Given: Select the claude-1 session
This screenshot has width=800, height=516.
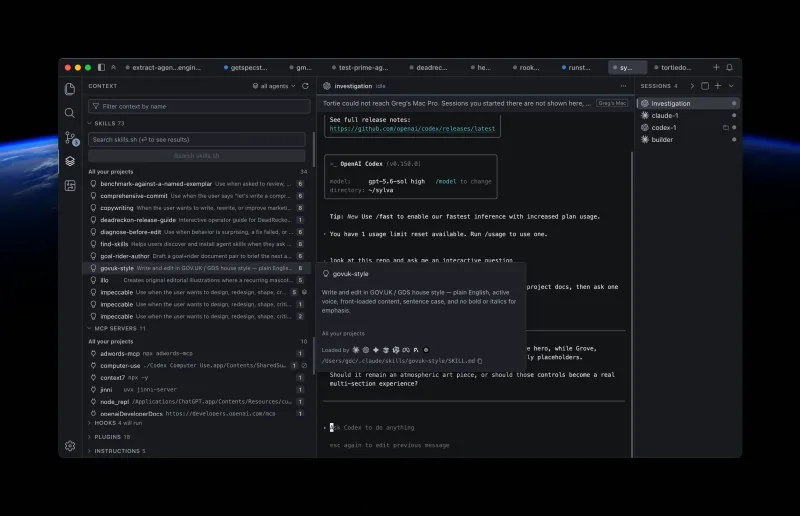Looking at the screenshot, I should click(x=688, y=115).
